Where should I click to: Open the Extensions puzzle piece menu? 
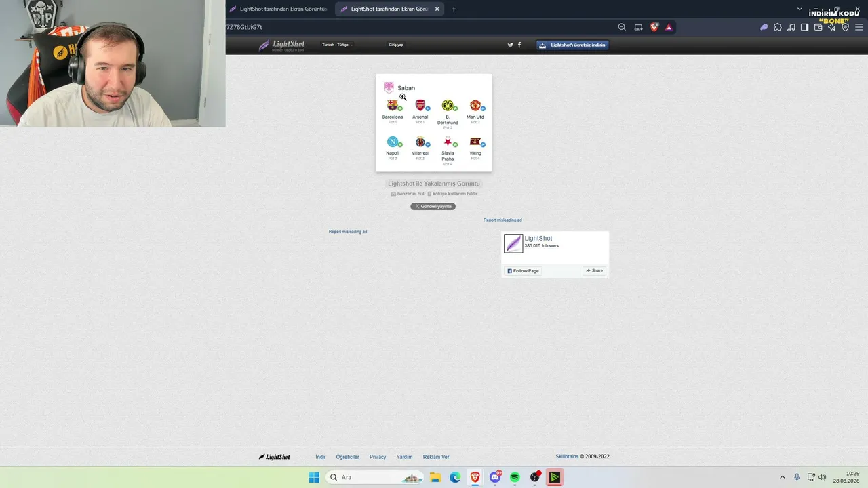click(x=778, y=27)
